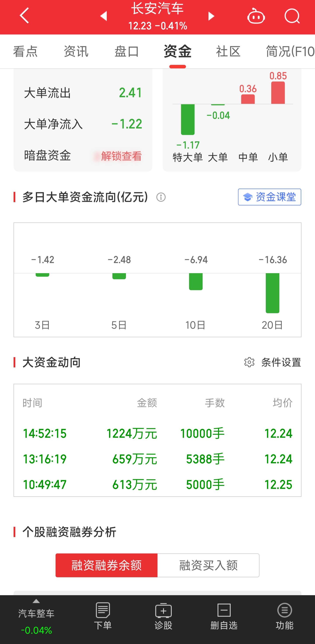This screenshot has width=315, height=644.
Task: Tap the back arrow icon
Action: [x=24, y=16]
